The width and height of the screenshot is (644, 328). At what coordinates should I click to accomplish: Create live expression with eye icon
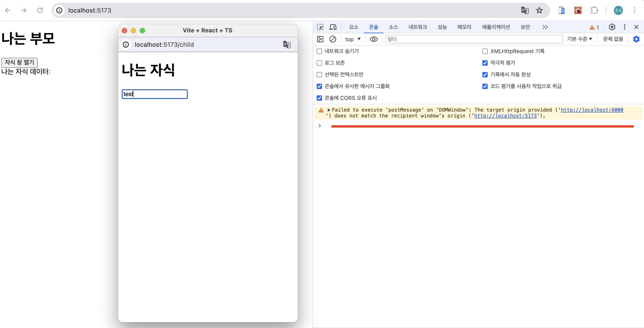coord(373,39)
